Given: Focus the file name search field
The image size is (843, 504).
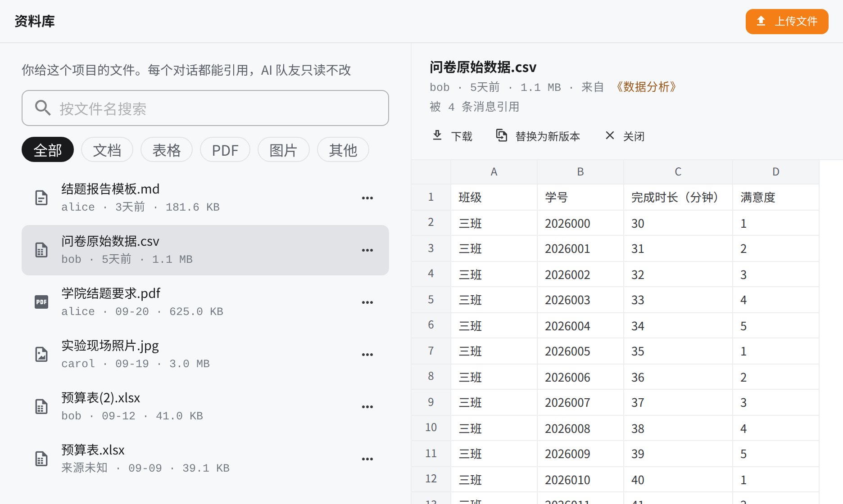Looking at the screenshot, I should [205, 108].
